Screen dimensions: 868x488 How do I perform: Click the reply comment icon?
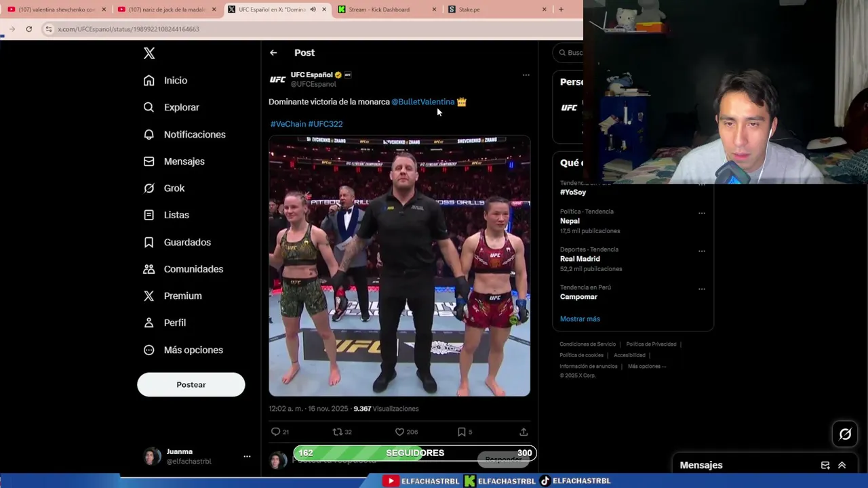click(275, 432)
